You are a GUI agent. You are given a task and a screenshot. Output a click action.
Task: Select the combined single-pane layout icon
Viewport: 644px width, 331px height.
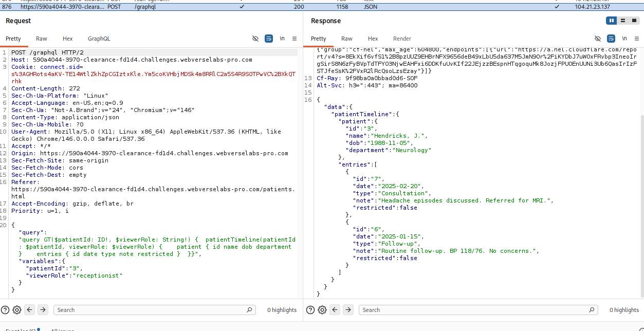pyautogui.click(x=634, y=21)
